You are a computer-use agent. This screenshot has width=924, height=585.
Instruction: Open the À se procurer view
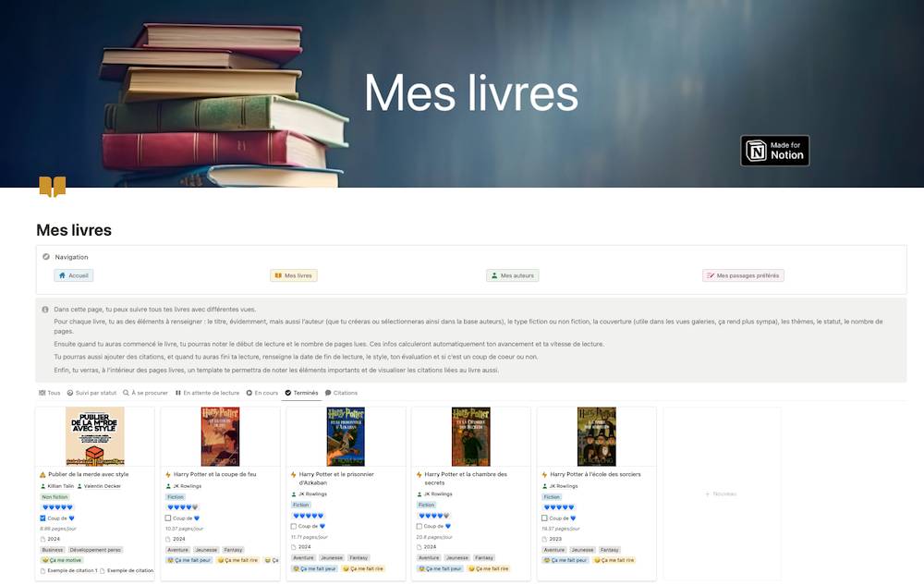pyautogui.click(x=146, y=393)
